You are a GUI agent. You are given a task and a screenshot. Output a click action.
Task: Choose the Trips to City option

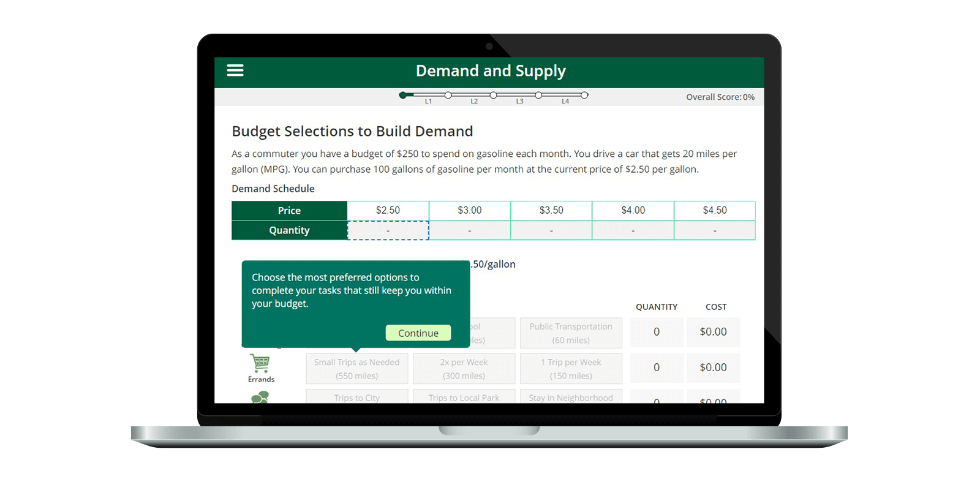pos(357,397)
